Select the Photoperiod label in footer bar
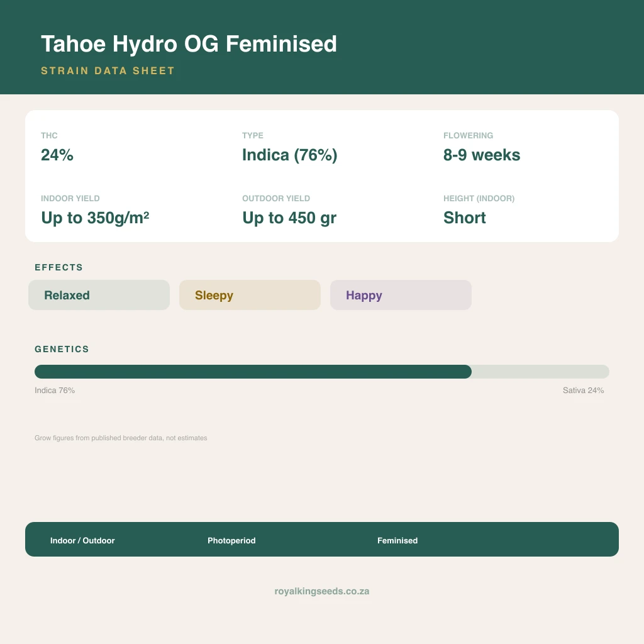This screenshot has height=644, width=644. tap(231, 540)
